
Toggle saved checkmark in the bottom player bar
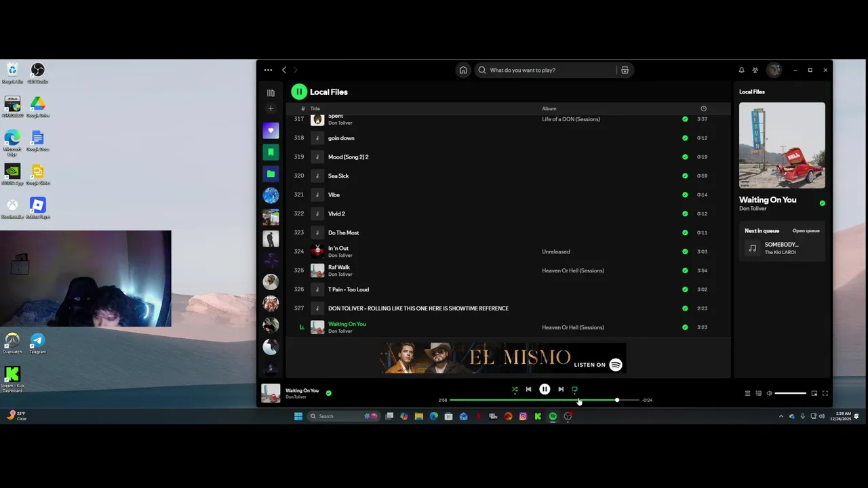point(329,392)
